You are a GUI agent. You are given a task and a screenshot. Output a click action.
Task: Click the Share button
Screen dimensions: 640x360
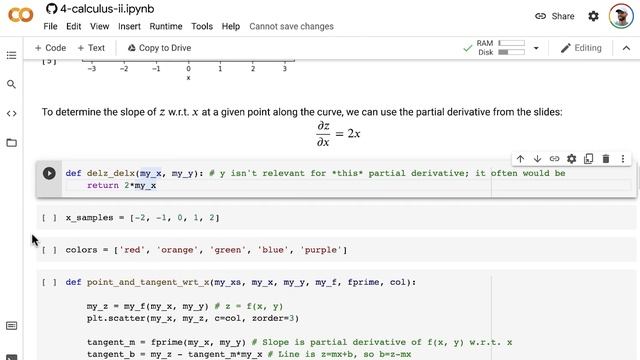pyautogui.click(x=554, y=16)
